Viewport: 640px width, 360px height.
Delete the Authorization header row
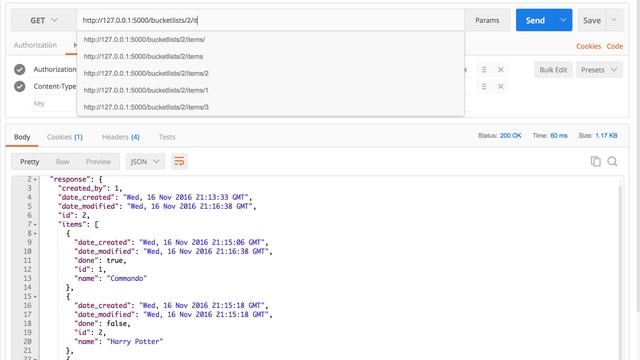click(500, 70)
